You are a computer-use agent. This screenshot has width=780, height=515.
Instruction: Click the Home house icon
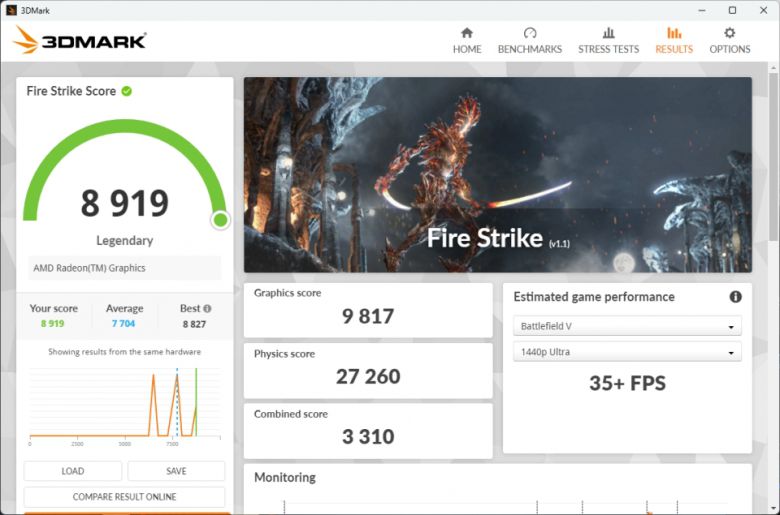point(467,33)
